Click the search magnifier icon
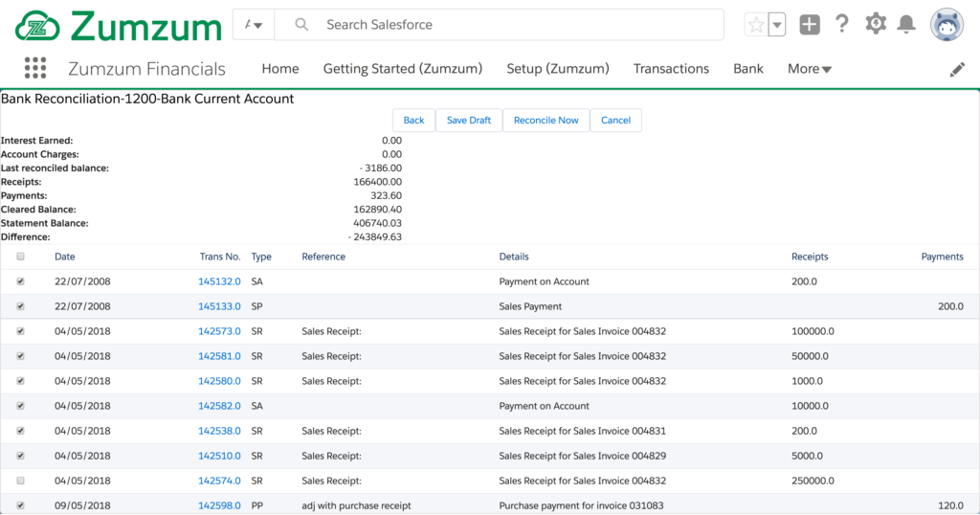Screen dimensions: 980x515 point(301,24)
